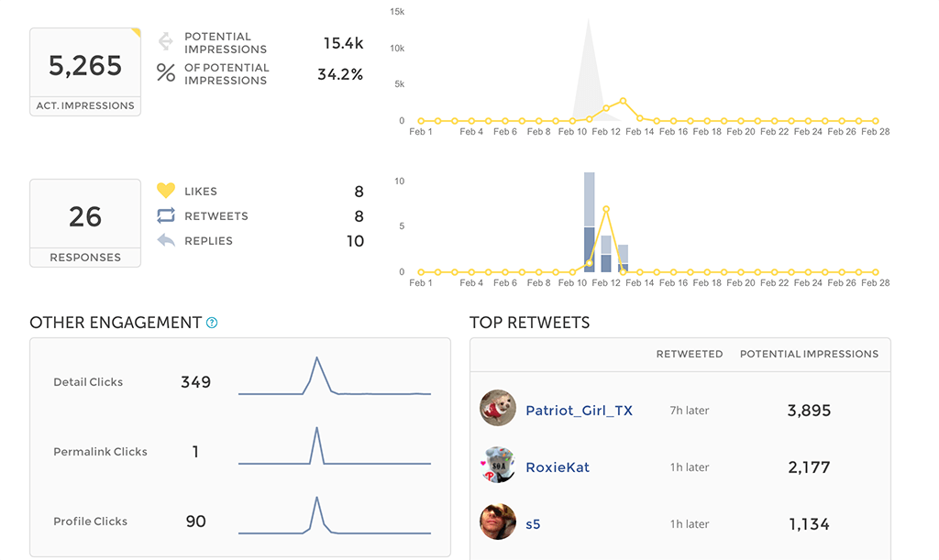Select the Retweets circular-arrows icon
939x560 pixels.
click(x=165, y=215)
